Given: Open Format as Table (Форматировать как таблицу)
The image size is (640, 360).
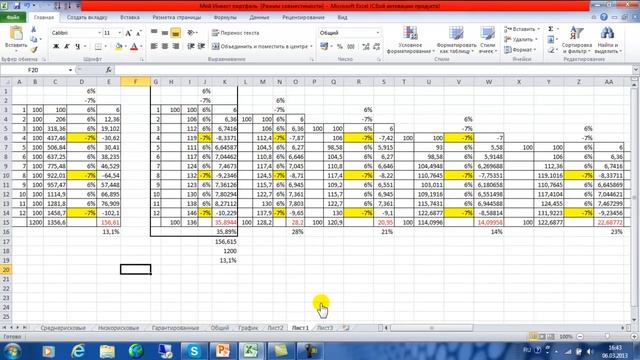Looking at the screenshot, I should (x=456, y=40).
